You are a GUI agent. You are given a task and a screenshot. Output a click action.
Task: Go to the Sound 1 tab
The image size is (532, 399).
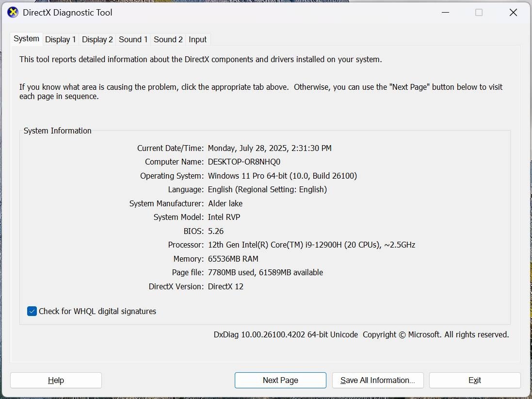click(133, 39)
